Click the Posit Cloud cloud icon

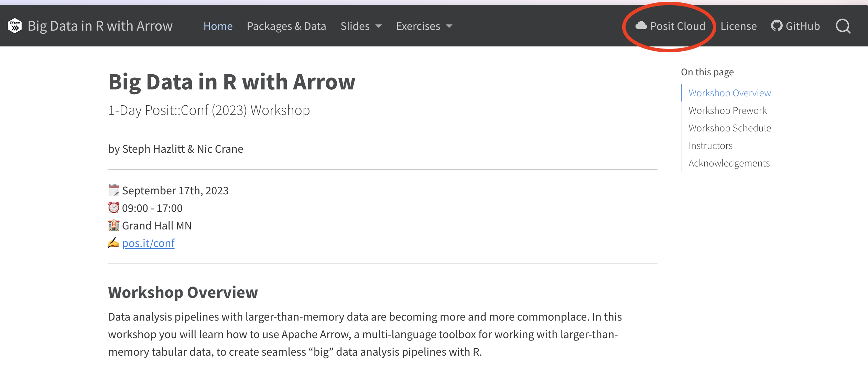point(641,26)
